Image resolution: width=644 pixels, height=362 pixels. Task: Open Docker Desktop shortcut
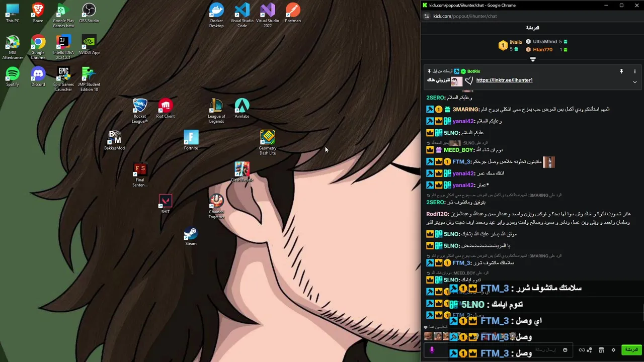pyautogui.click(x=216, y=16)
